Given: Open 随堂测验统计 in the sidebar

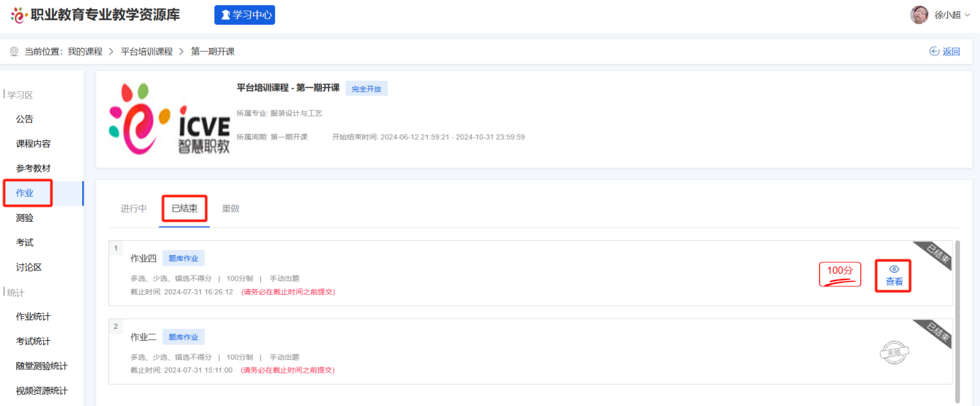Looking at the screenshot, I should pyautogui.click(x=42, y=366).
